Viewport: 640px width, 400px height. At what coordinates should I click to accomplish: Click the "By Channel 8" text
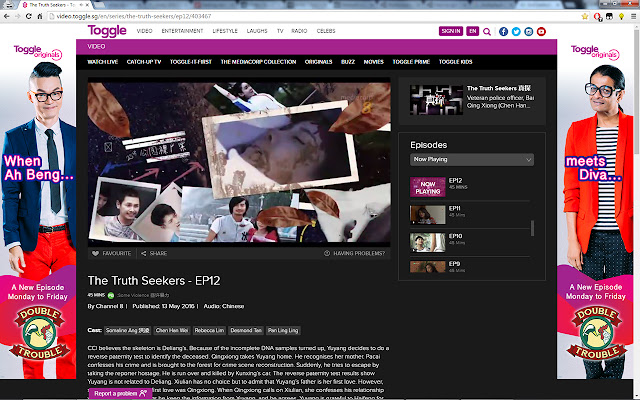pos(105,307)
